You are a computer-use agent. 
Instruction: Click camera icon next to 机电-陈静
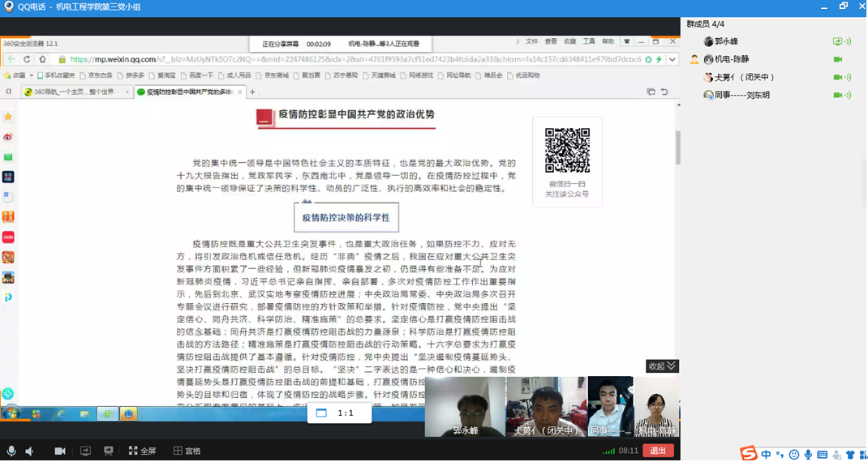click(x=838, y=59)
